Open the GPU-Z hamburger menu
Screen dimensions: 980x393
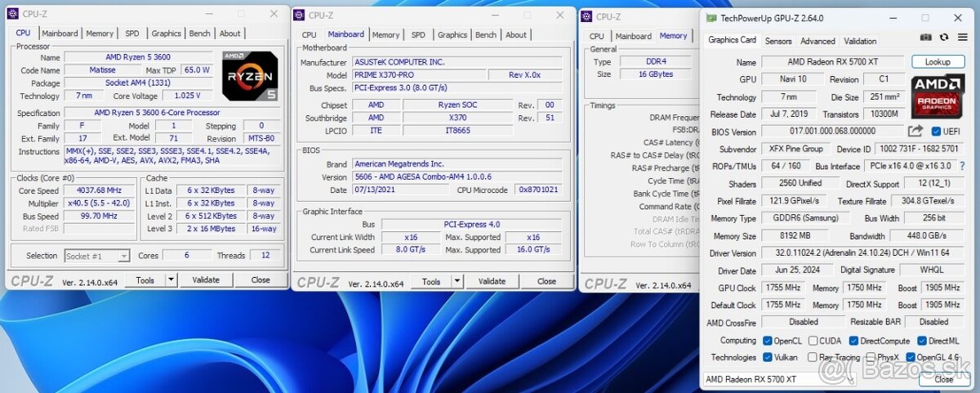pos(962,38)
